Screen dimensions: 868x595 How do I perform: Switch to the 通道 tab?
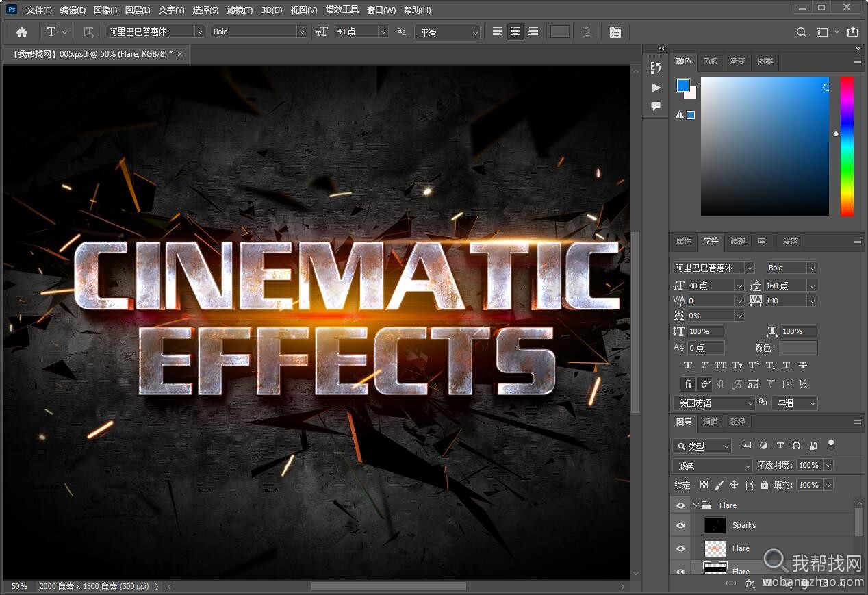(x=711, y=422)
